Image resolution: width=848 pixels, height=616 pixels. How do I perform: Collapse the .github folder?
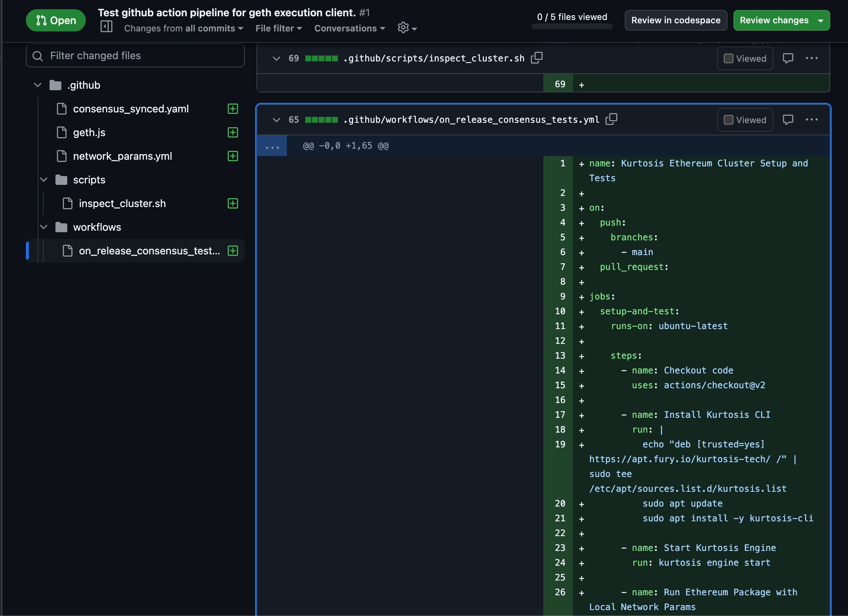(37, 85)
